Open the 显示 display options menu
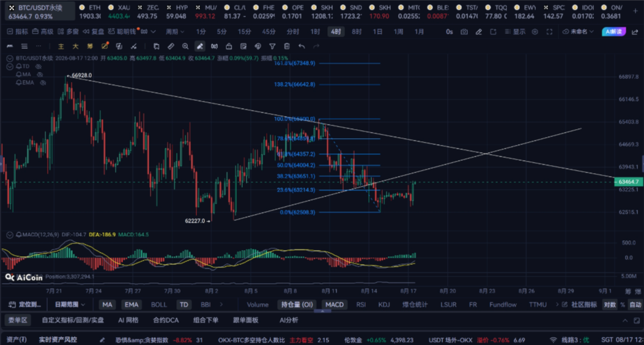Image resolution: width=644 pixels, height=345 pixels. [514, 32]
